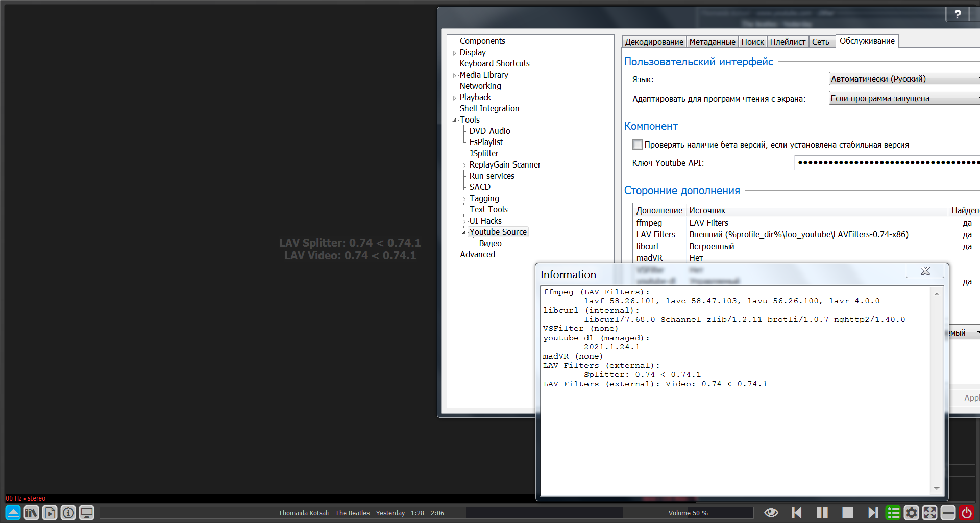Expand the ReplayGain Scanner tree node
Image resolution: width=980 pixels, height=523 pixels.
tap(464, 165)
